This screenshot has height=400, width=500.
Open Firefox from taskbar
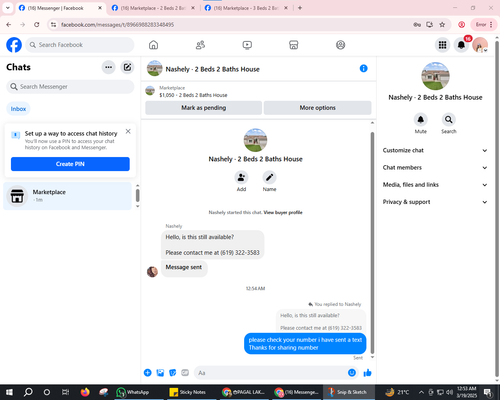(85, 392)
